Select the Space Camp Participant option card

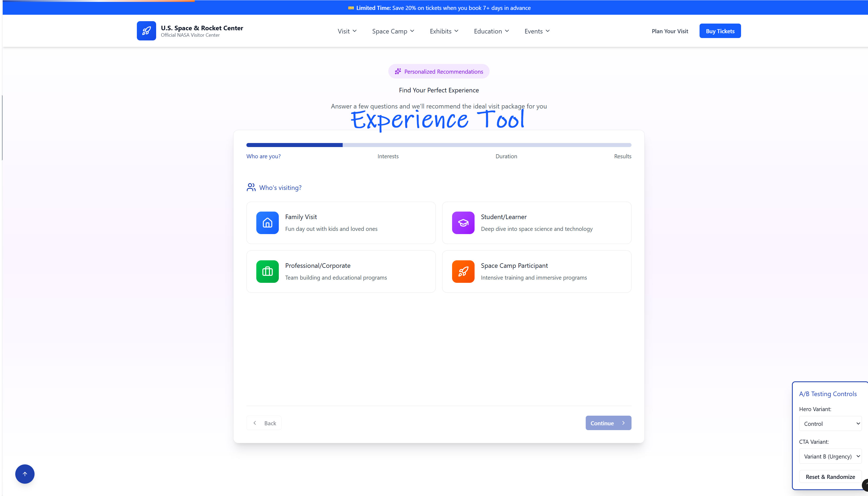[x=536, y=272]
